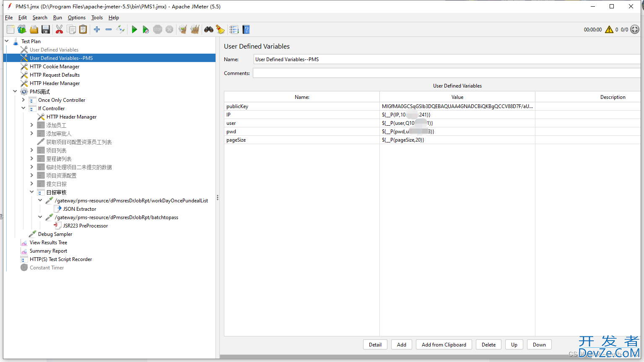Collapse all nodes with minus icon
This screenshot has width=644, height=362.
pyautogui.click(x=109, y=29)
